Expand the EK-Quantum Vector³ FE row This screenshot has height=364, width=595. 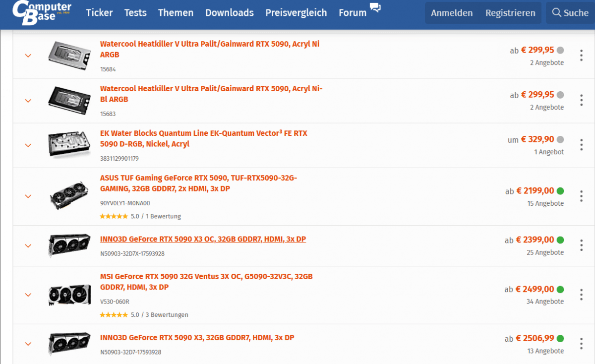tap(28, 145)
